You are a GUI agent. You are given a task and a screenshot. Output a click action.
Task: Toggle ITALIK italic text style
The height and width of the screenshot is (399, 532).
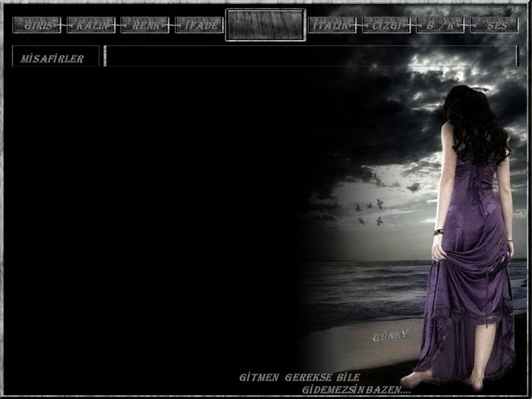click(x=332, y=25)
